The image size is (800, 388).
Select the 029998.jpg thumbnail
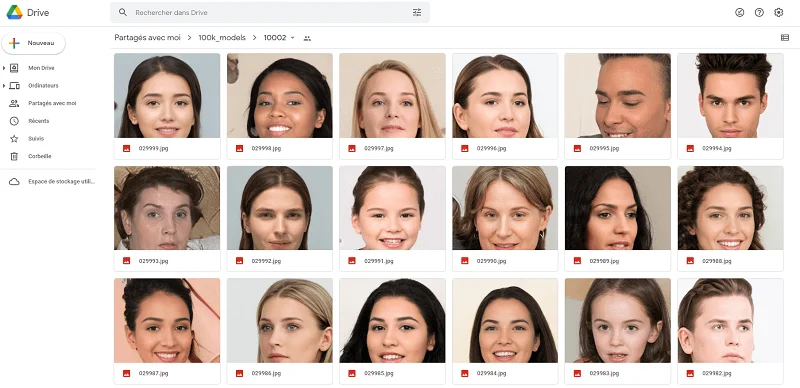click(280, 95)
